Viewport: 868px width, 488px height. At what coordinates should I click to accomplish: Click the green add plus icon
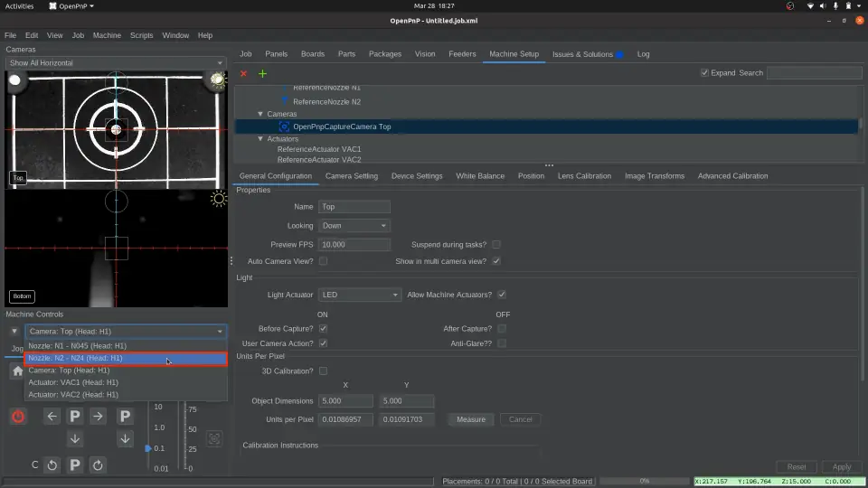point(263,73)
